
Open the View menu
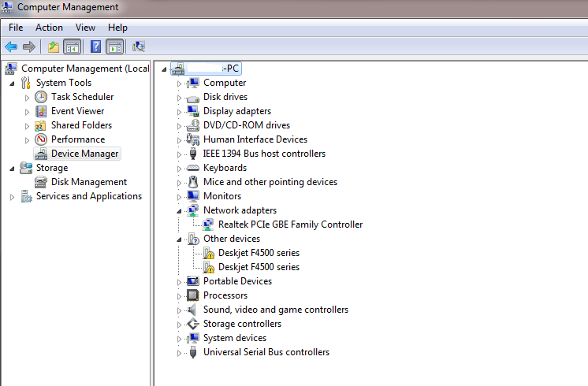[x=85, y=28]
